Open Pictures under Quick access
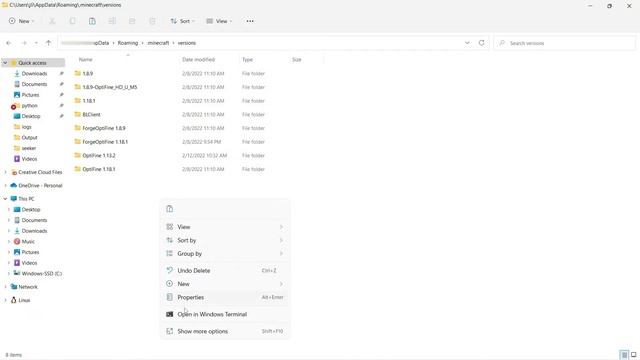 click(30, 95)
